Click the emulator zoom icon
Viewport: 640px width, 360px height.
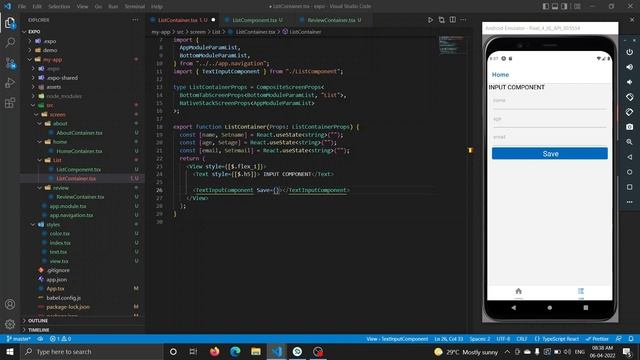(x=629, y=142)
